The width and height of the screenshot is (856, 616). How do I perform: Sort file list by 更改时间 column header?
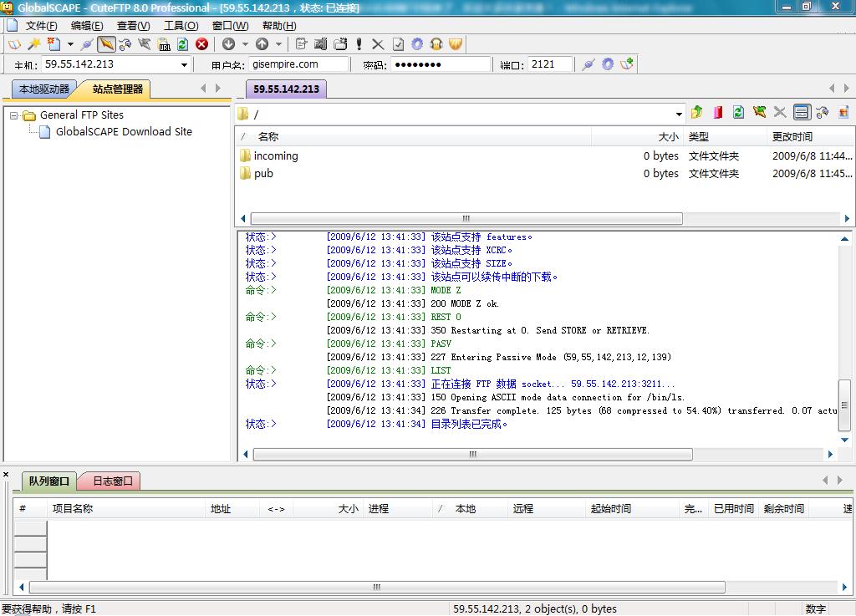coord(811,137)
